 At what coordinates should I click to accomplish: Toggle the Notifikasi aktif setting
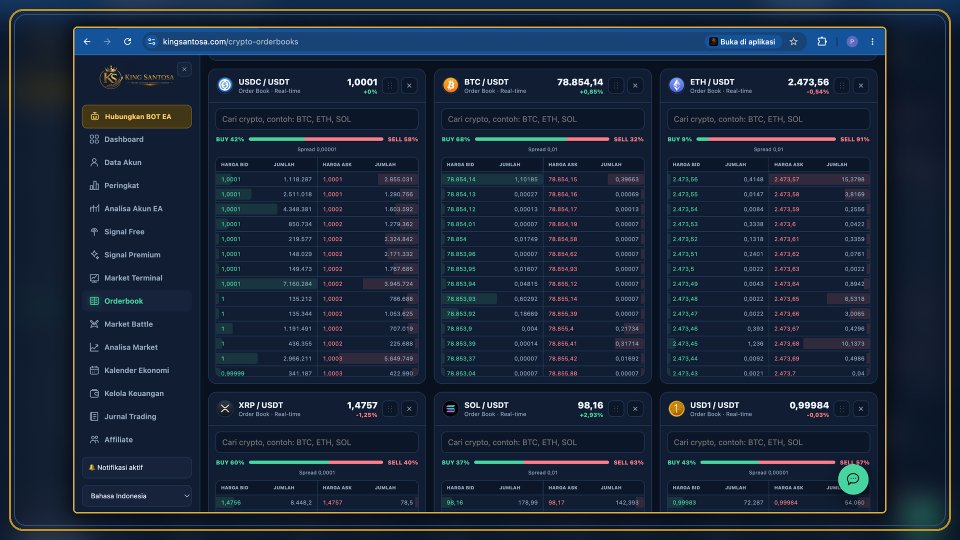pos(137,467)
